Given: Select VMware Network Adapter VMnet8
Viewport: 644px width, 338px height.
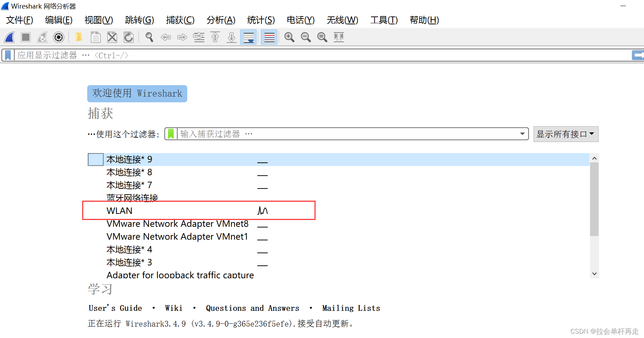Looking at the screenshot, I should click(338, 224).
